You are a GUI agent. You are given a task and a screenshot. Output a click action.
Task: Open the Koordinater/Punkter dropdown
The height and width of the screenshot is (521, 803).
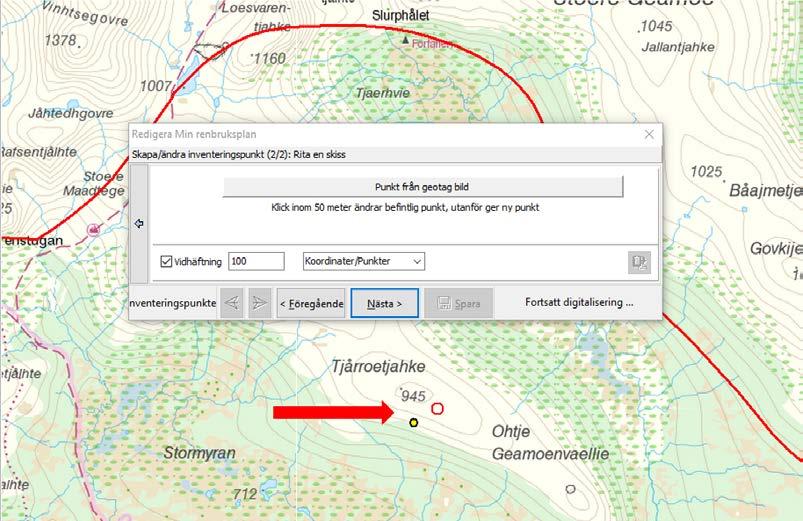[364, 261]
